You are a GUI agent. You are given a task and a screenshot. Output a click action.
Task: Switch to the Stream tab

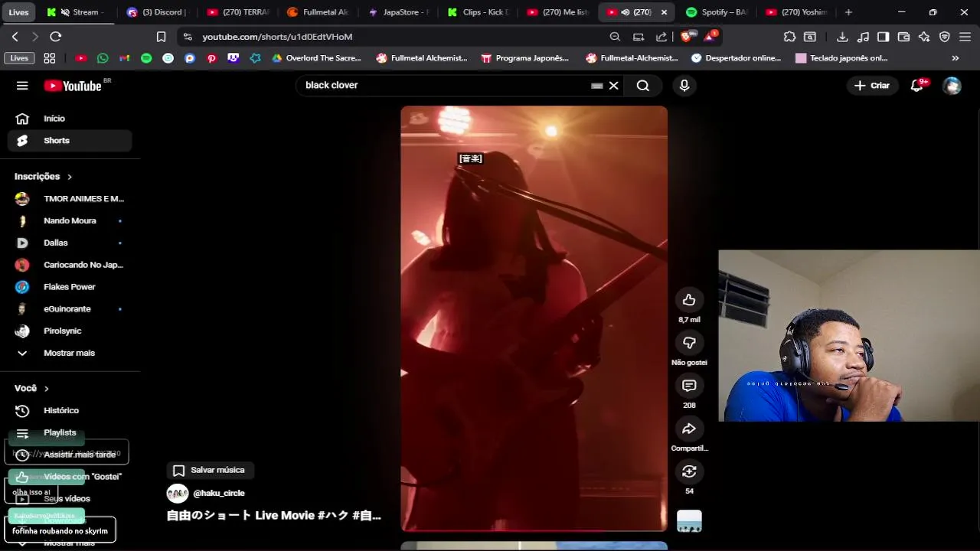(77, 12)
